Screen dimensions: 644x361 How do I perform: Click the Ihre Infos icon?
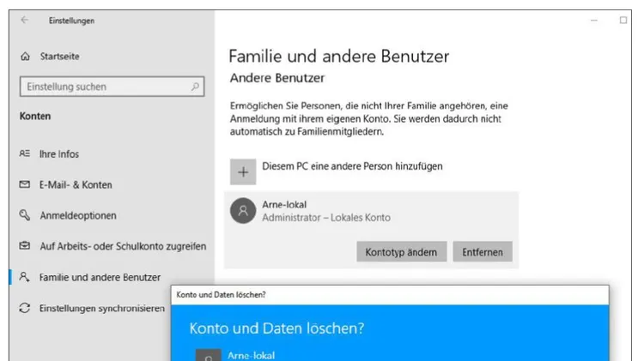(25, 153)
